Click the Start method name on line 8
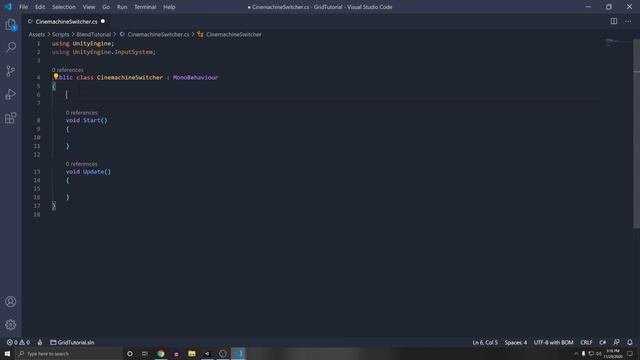 point(91,120)
